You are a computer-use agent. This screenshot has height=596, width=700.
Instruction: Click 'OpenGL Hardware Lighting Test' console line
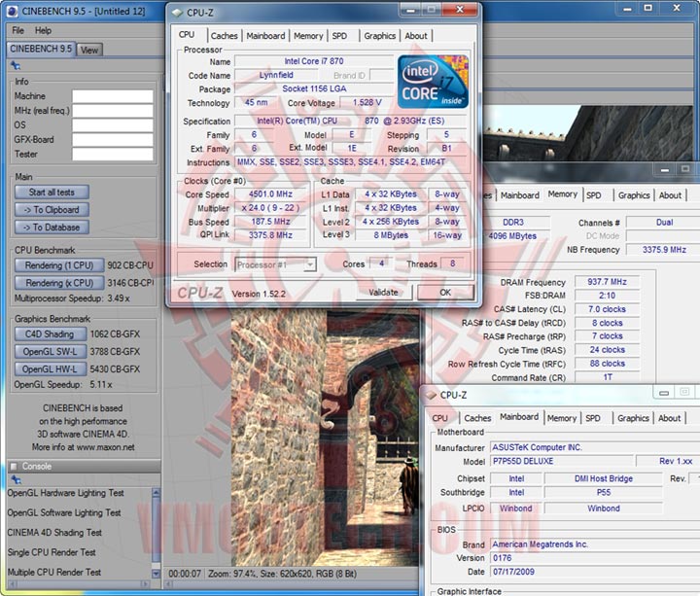(66, 493)
